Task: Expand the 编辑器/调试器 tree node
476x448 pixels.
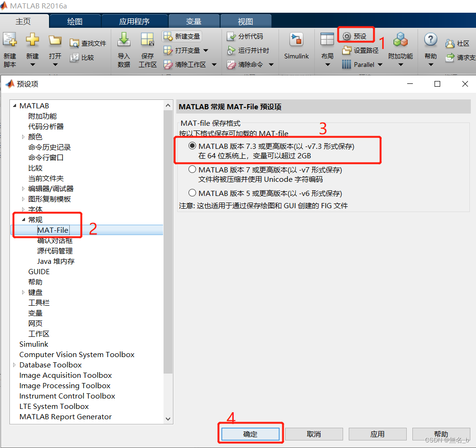Action: (23, 189)
